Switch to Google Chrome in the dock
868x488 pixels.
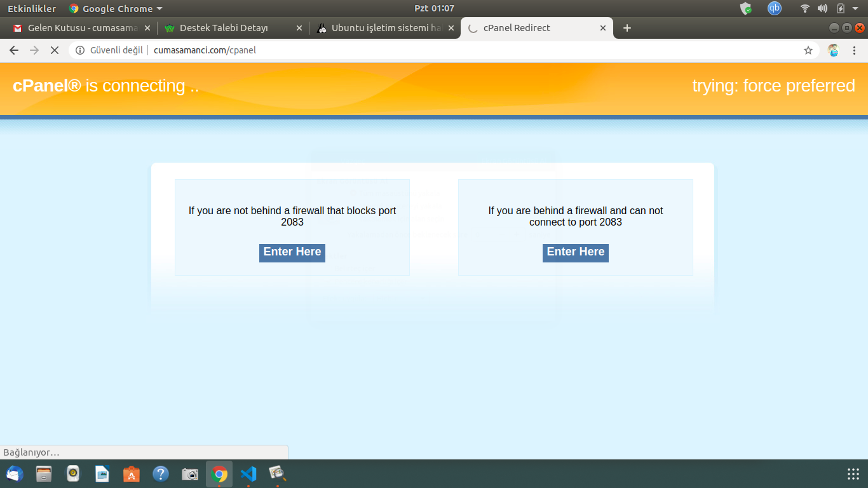tap(219, 474)
